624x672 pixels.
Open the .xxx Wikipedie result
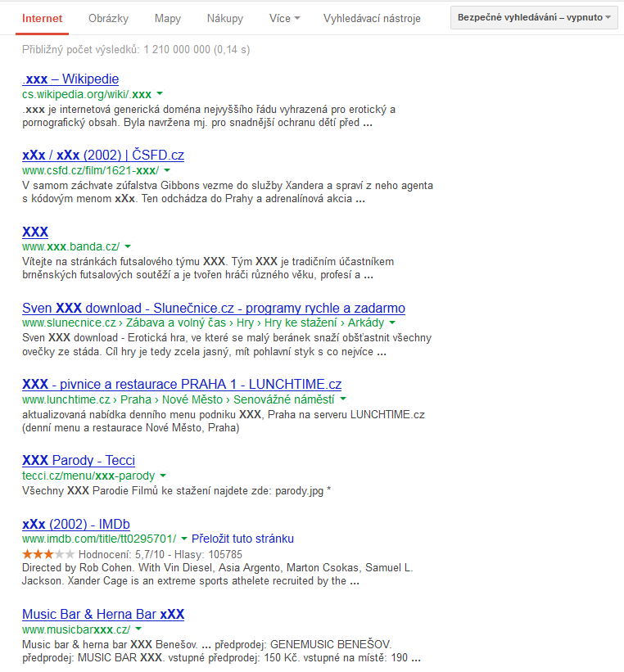(70, 79)
